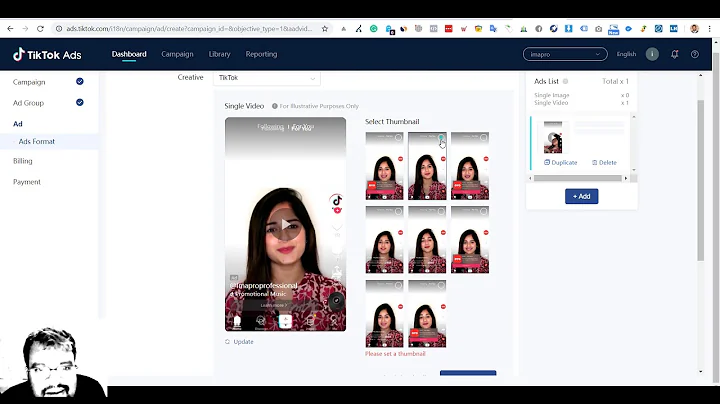Switch to the Dashboard tab
Image resolution: width=720 pixels, height=404 pixels.
129,54
